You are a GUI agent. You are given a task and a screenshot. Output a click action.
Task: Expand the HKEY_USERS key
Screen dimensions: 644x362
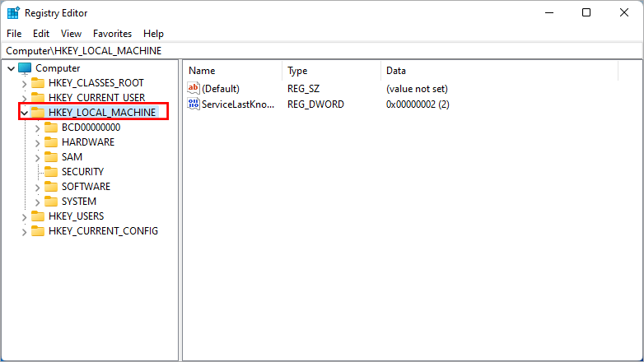point(24,216)
